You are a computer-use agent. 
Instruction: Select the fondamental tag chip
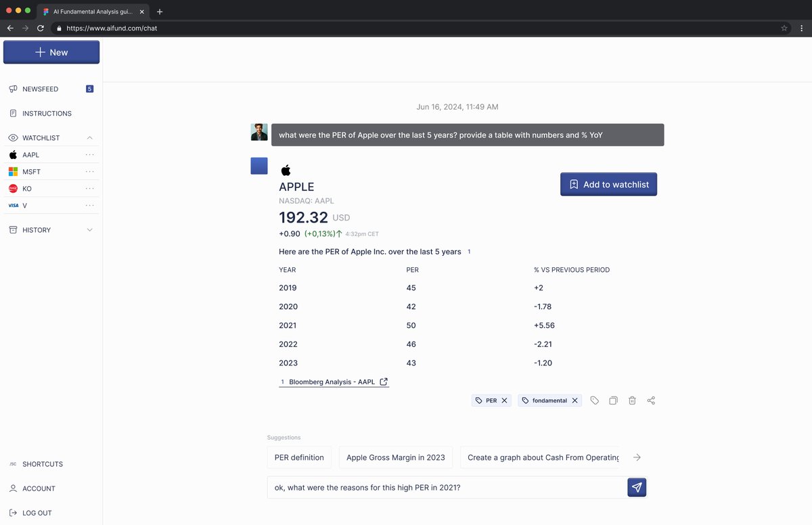[x=549, y=401]
